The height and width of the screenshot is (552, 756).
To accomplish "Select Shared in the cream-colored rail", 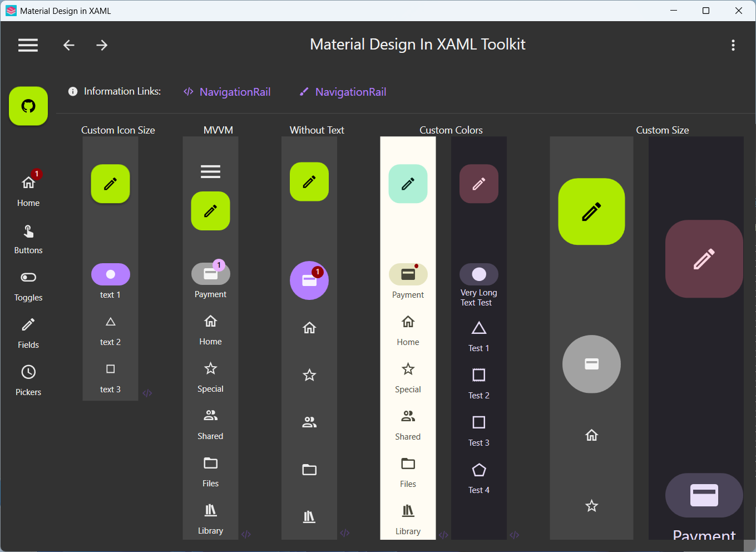I will [x=408, y=425].
